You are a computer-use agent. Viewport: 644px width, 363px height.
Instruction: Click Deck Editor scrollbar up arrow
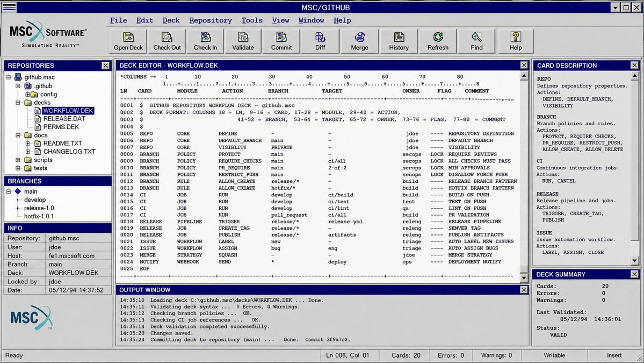click(x=524, y=76)
